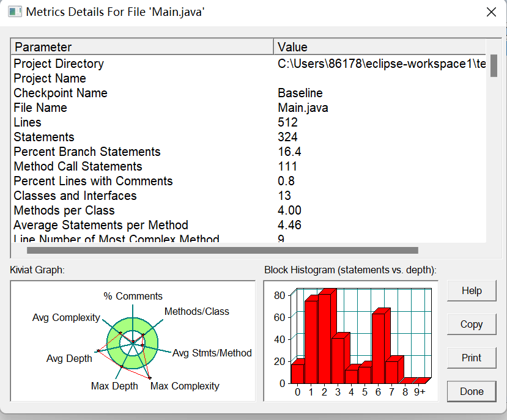Click the horizontal scrollbar thumb of the list
The width and height of the screenshot is (507, 420).
223,250
